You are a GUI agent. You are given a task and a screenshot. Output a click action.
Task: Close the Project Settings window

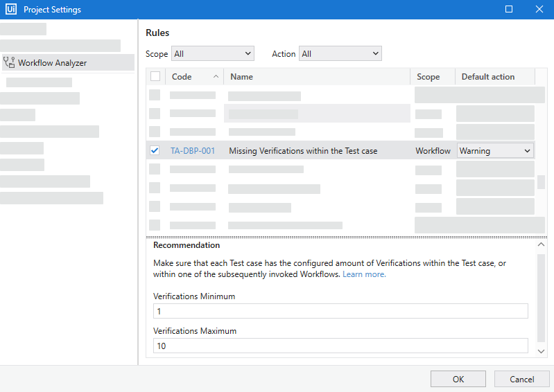(539, 10)
